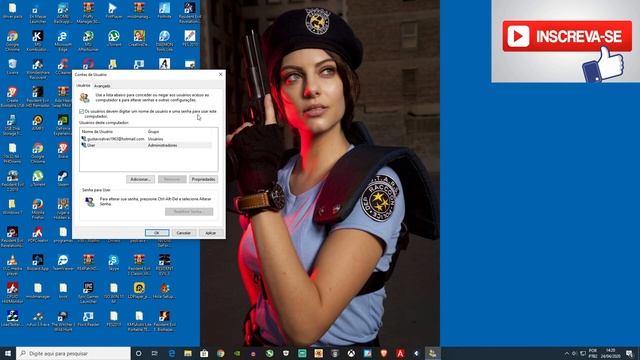
Task: Open Microsoft Edge from the taskbar
Action: 171,353
